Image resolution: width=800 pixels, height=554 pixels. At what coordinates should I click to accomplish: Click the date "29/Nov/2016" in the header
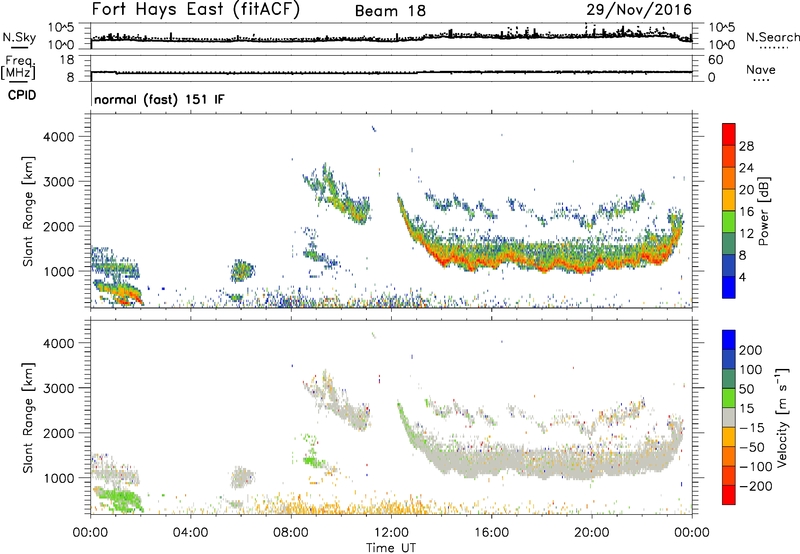[639, 10]
